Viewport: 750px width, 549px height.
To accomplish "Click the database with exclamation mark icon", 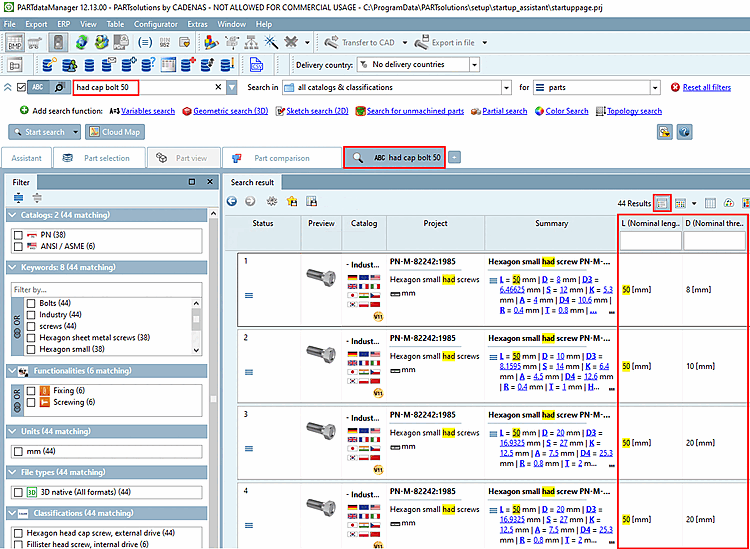I will pyautogui.click(x=228, y=65).
